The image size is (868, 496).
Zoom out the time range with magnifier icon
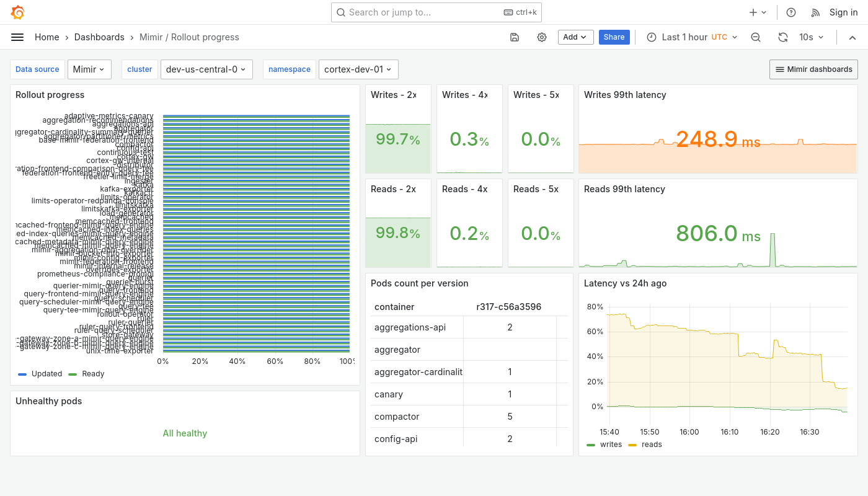[755, 37]
